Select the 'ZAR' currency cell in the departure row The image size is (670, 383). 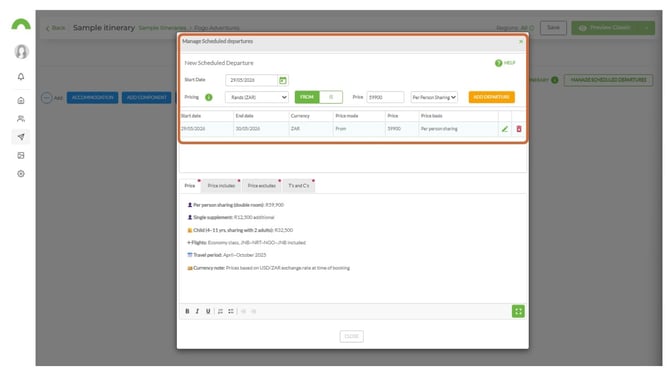pos(295,129)
